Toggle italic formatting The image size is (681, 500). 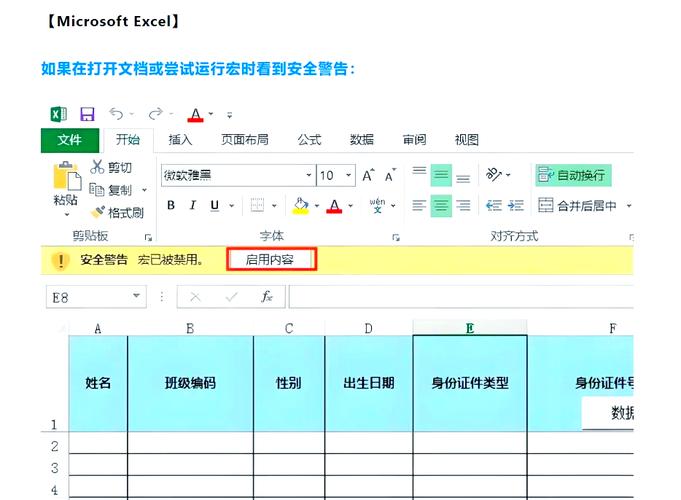192,205
